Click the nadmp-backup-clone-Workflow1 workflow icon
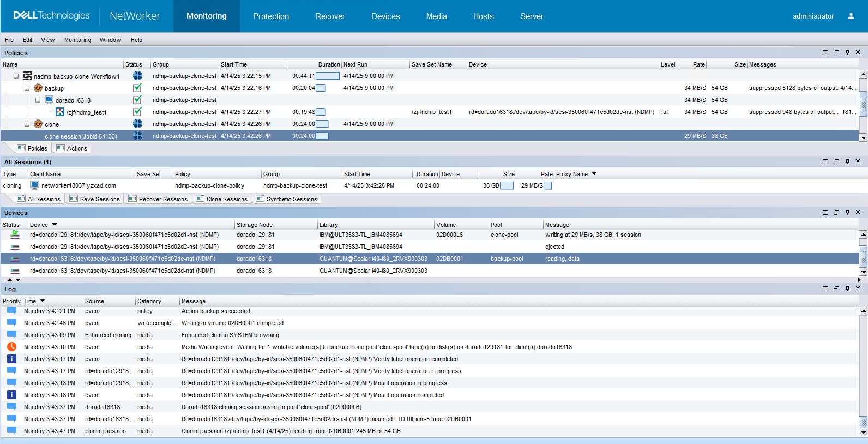This screenshot has width=868, height=444. pos(27,76)
